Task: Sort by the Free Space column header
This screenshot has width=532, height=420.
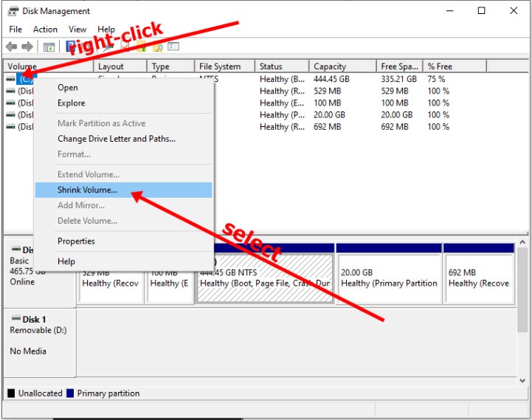Action: [x=400, y=66]
